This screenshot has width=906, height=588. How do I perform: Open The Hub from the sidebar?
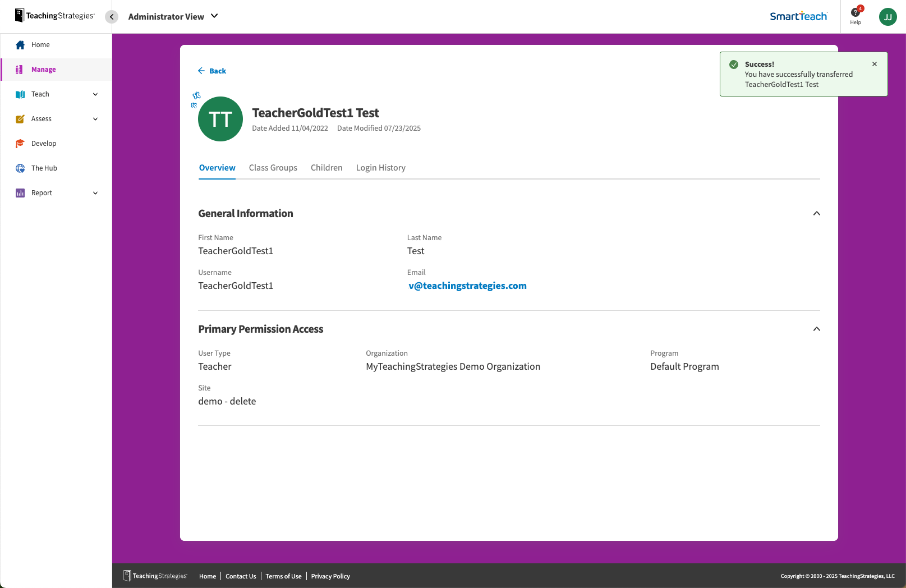coord(44,168)
